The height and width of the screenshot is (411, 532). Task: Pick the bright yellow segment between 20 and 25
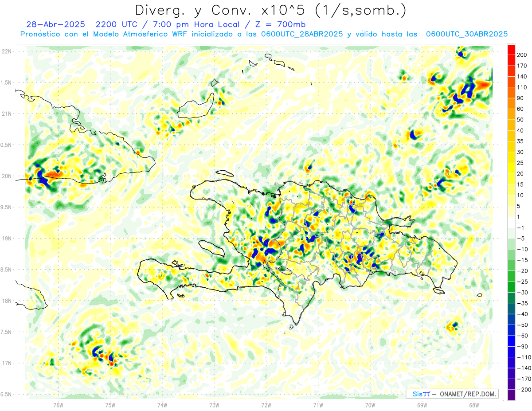511,168
